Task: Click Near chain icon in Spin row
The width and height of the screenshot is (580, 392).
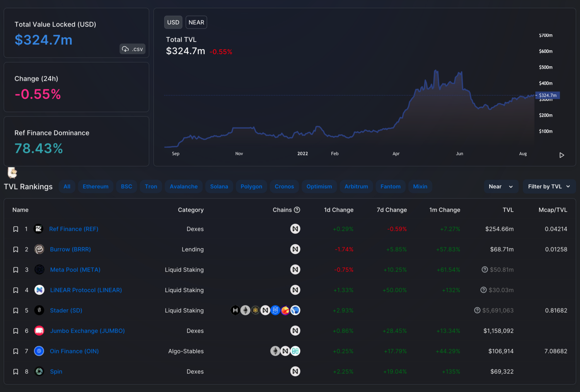Action: (295, 371)
